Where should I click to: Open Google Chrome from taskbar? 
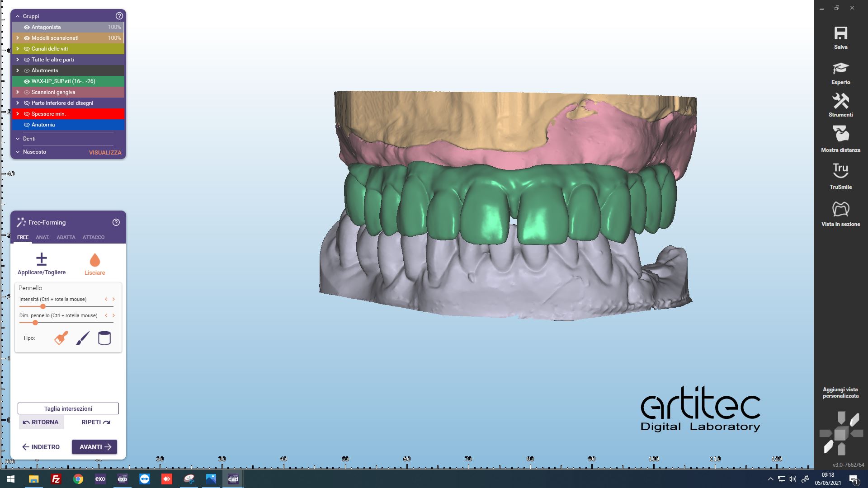tap(78, 479)
